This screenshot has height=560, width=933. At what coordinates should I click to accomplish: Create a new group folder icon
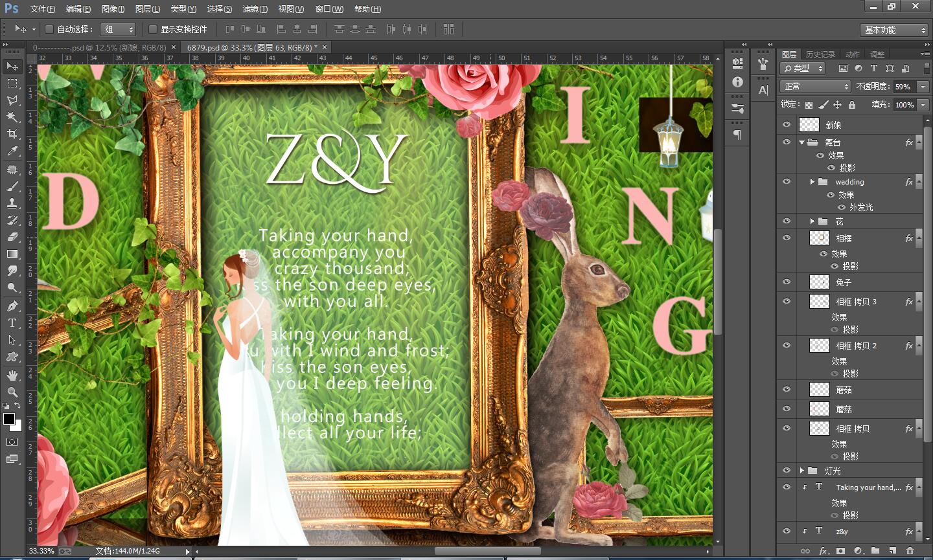[875, 551]
